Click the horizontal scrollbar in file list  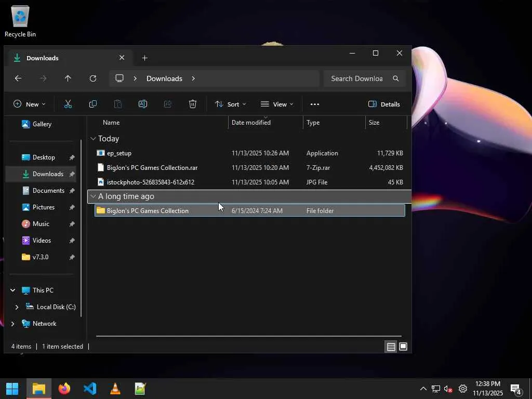point(249,336)
